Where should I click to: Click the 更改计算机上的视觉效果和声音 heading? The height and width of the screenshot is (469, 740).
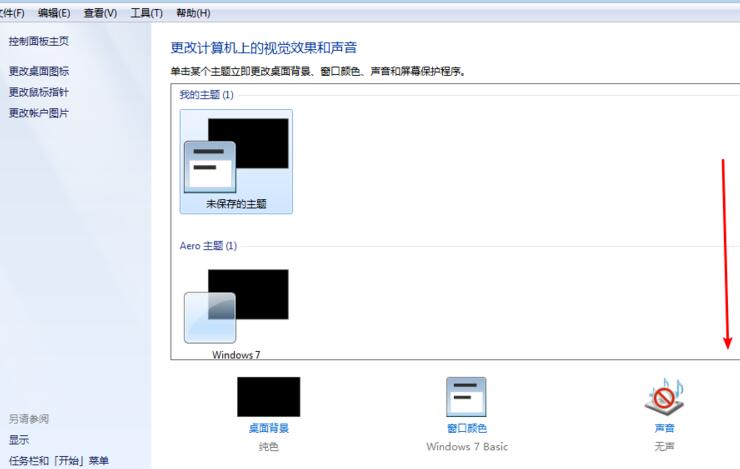263,48
